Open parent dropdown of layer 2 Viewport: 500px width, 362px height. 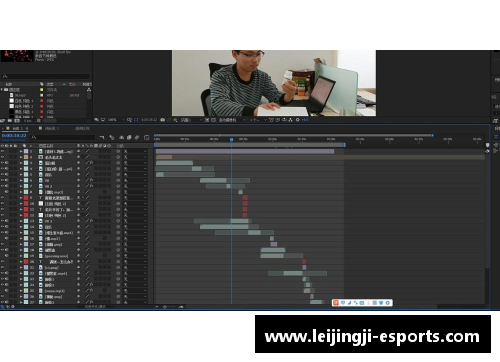pos(136,157)
